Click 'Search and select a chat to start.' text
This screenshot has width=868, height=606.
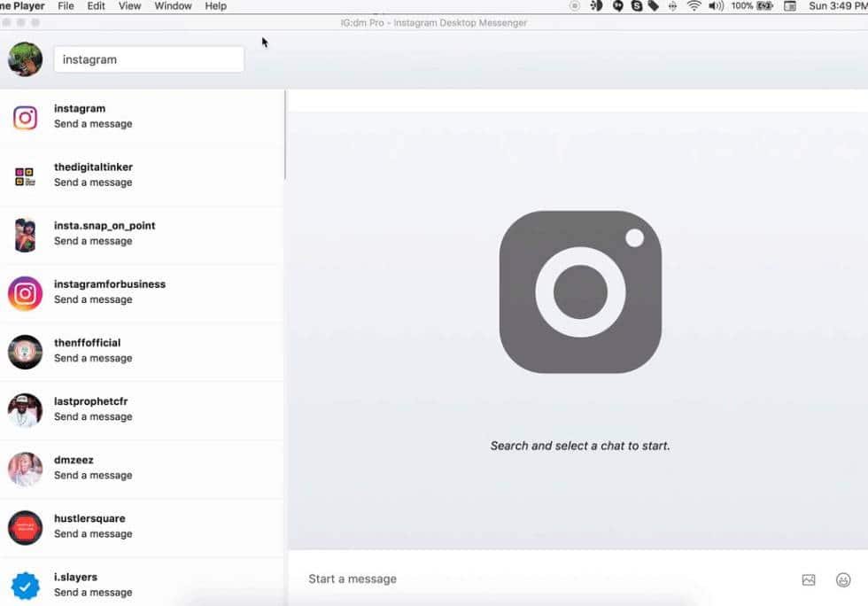tap(579, 446)
